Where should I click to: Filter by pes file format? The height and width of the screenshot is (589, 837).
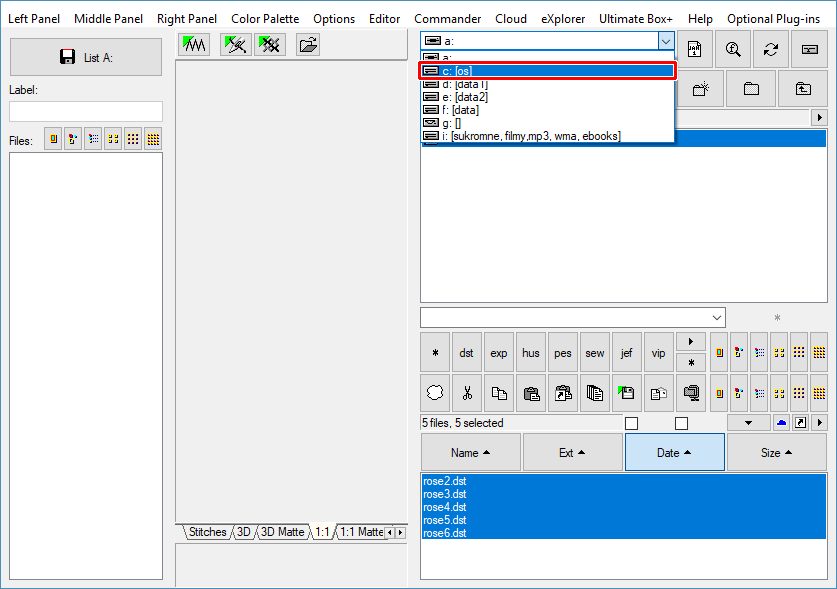(562, 353)
